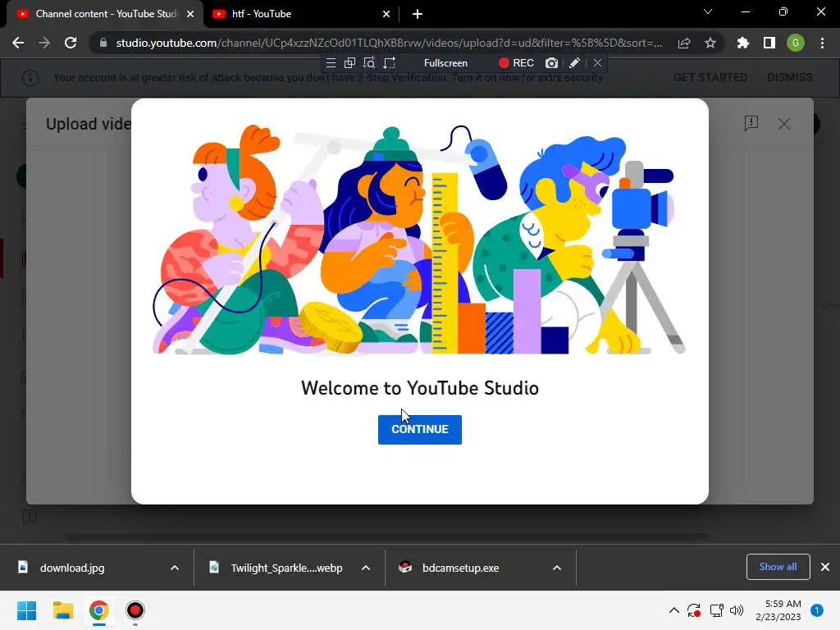840x630 pixels.
Task: Click the Fullscreen label in recorder bar
Action: [x=445, y=63]
